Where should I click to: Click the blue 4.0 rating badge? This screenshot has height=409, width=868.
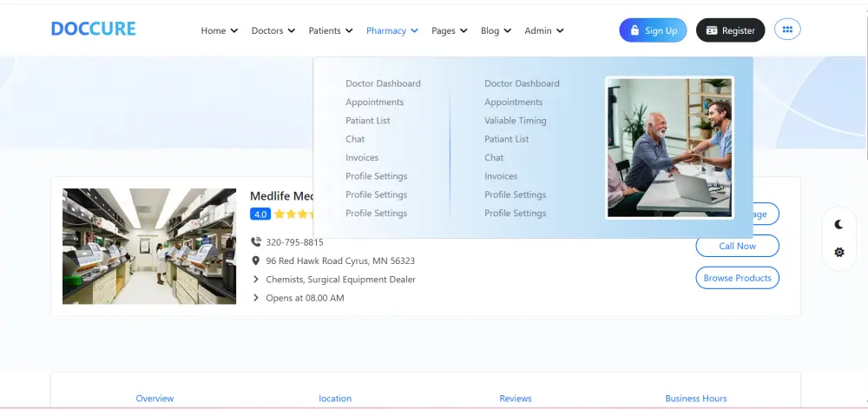tap(260, 214)
